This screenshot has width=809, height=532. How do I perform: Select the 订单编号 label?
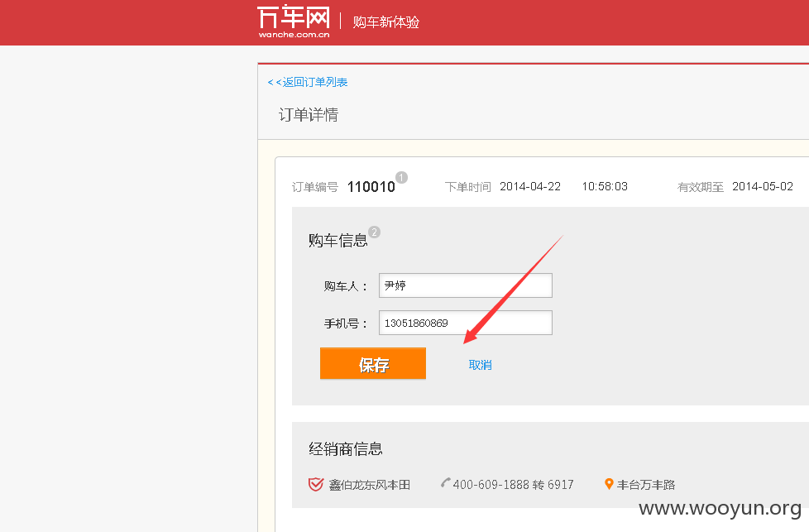314,187
